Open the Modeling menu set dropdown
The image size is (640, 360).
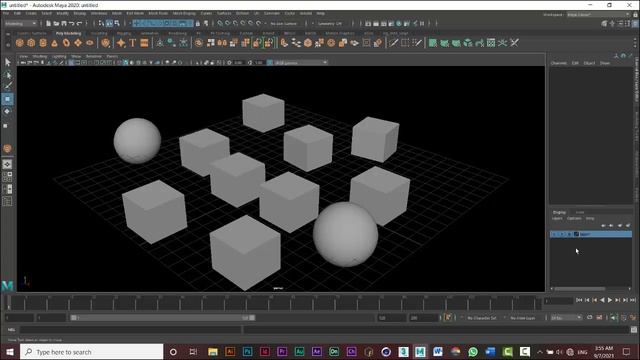pos(21,24)
